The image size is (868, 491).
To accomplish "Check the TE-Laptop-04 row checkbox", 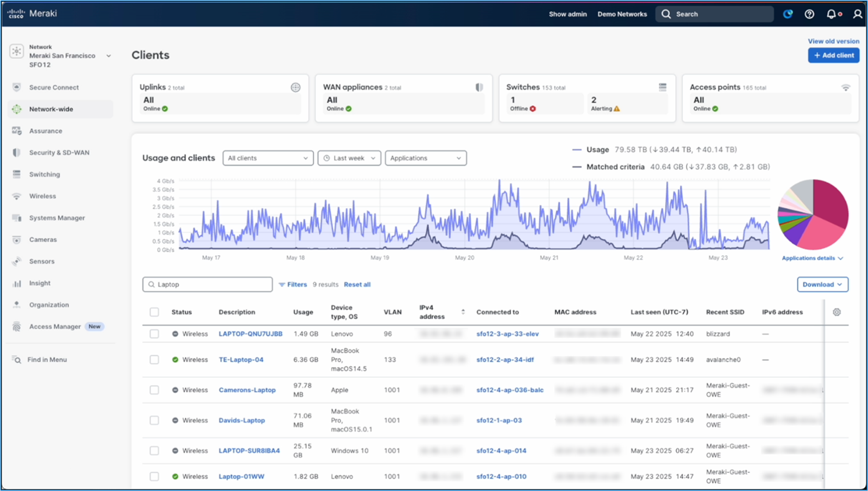I will click(x=154, y=360).
